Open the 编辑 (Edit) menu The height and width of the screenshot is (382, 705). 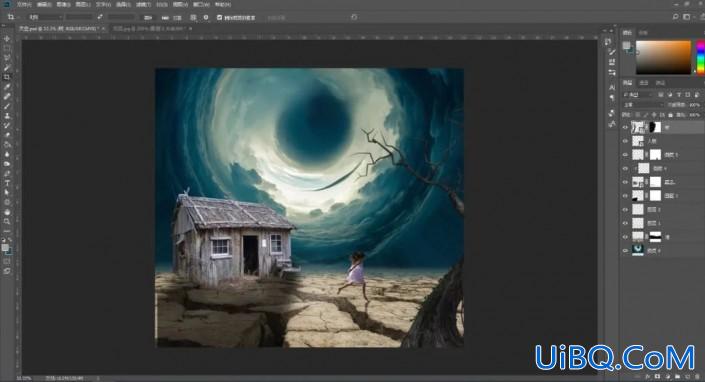pyautogui.click(x=44, y=4)
